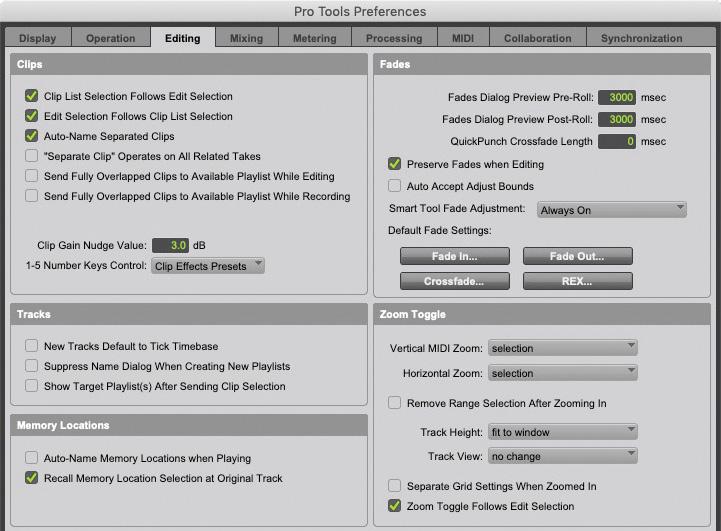Show the Collaboration tab

(x=538, y=38)
